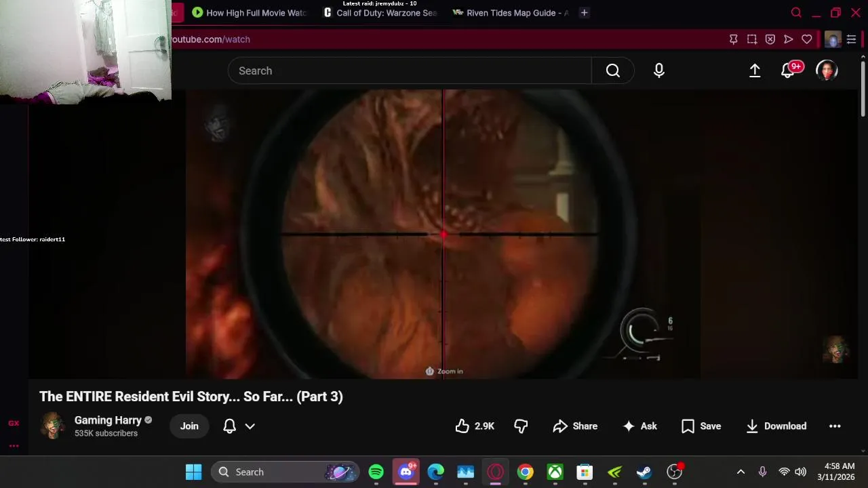Bookmark the page with heart icon
868x488 pixels.
[807, 39]
